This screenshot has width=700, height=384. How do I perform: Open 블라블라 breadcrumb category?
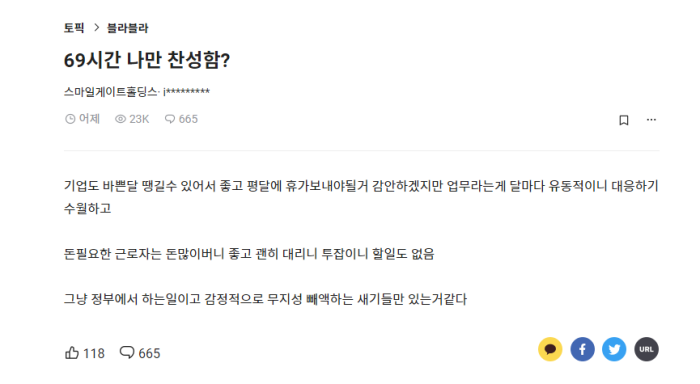127,28
